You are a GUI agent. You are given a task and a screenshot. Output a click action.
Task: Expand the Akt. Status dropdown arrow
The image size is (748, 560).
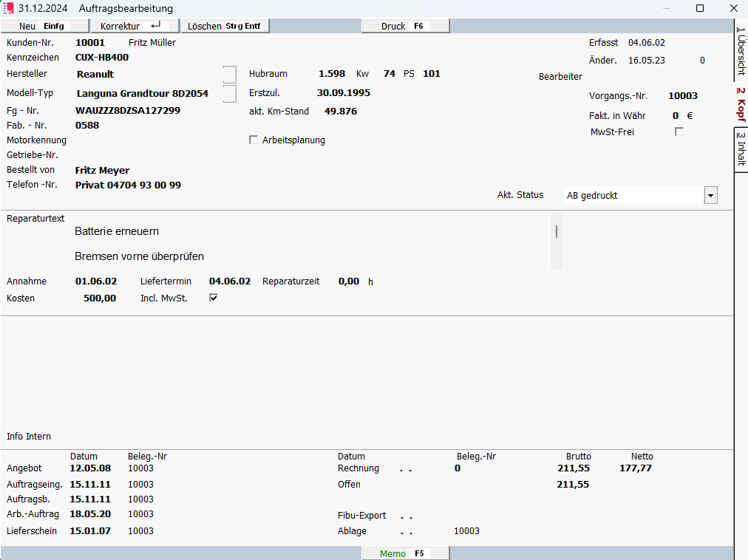coord(710,196)
